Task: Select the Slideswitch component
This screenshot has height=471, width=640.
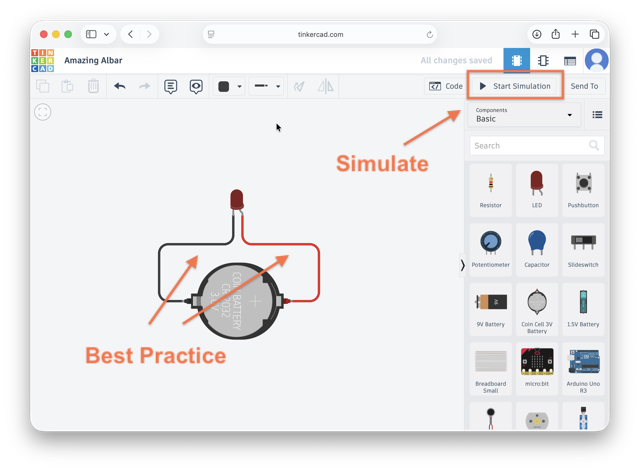Action: click(x=583, y=249)
